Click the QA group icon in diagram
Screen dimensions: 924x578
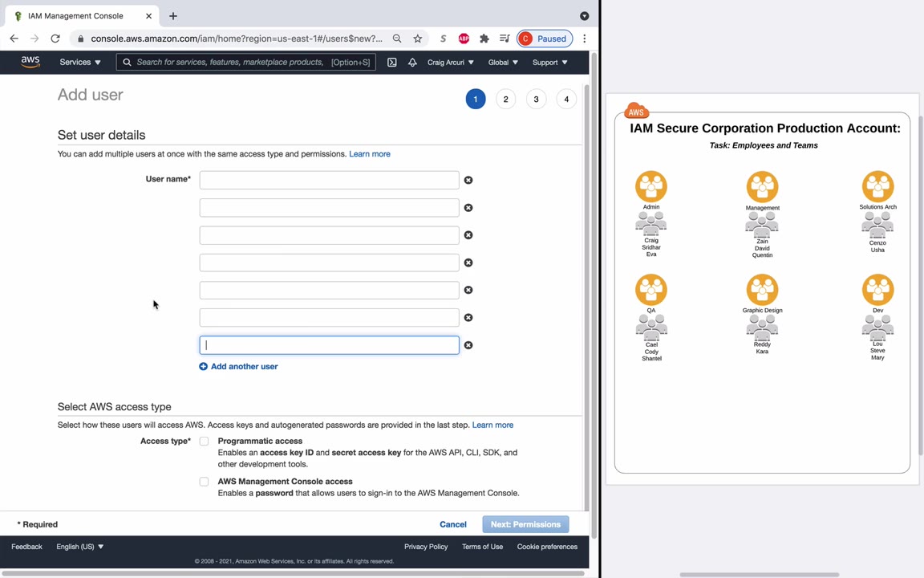point(651,290)
